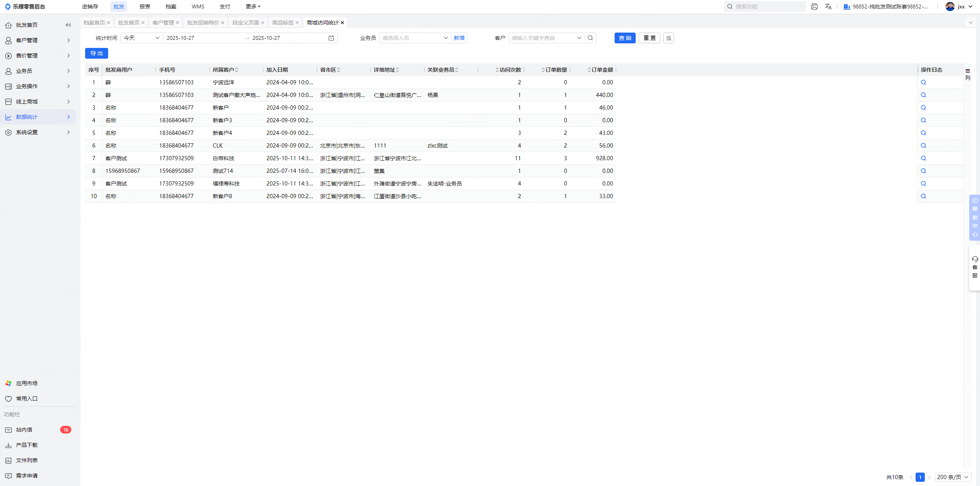Open the column settings icon at right
The height and width of the screenshot is (486, 980).
pyautogui.click(x=968, y=74)
